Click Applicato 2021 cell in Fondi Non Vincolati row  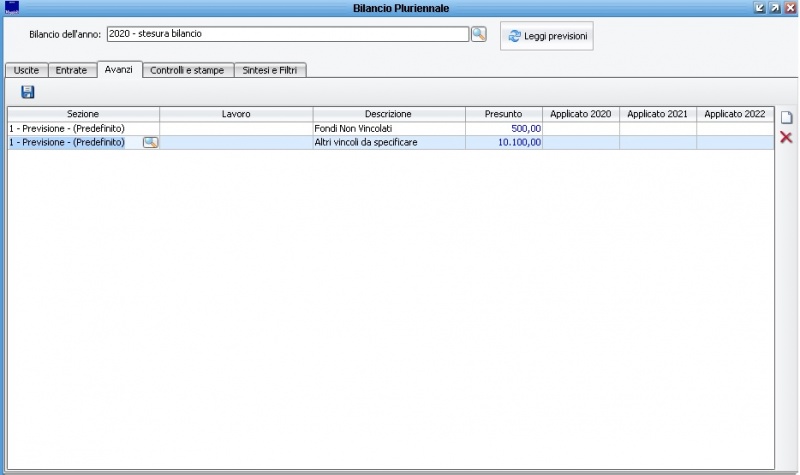coord(658,129)
